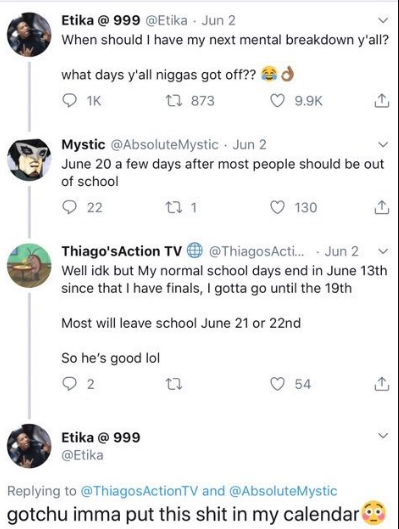399x529 pixels.
Task: Open options chevron on Mystic's tweet
Action: tap(382, 145)
